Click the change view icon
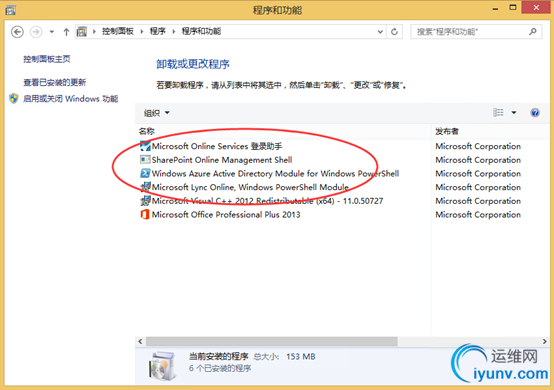 pos(498,112)
